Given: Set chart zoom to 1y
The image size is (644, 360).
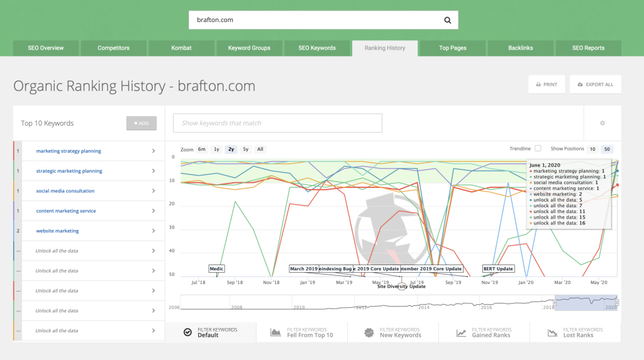Looking at the screenshot, I should click(216, 150).
